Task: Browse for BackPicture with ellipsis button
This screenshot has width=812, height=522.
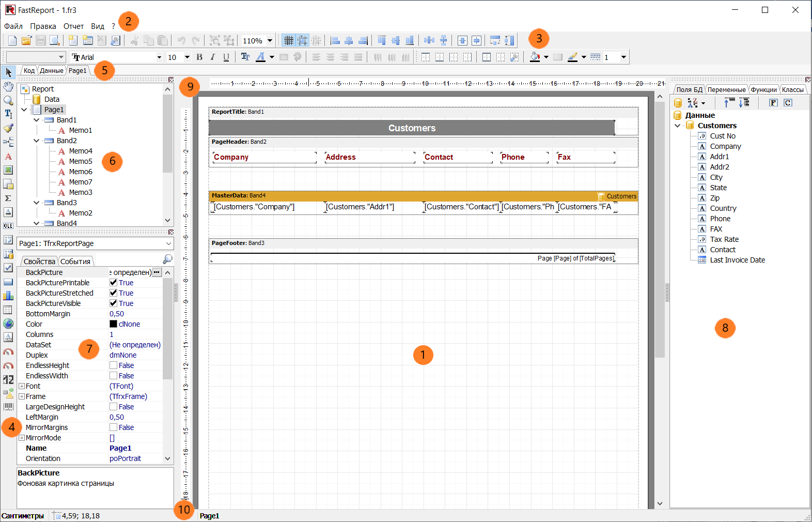Action: click(x=157, y=272)
